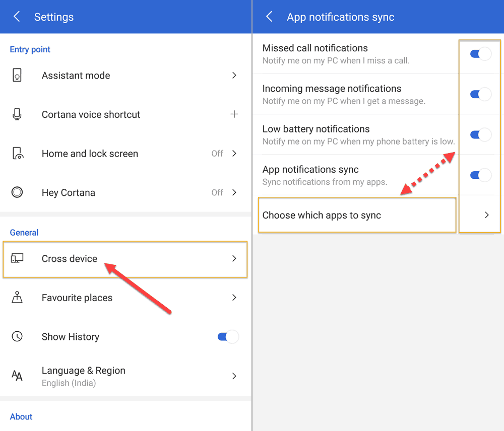Tap 'Sync notifications from my apps.' text
Viewport: 504px width, 431px height.
pos(325,182)
